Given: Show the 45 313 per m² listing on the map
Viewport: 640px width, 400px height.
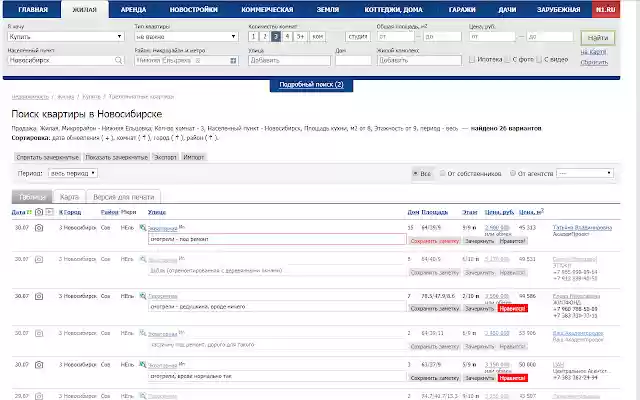Looking at the screenshot, I should pyautogui.click(x=142, y=227).
